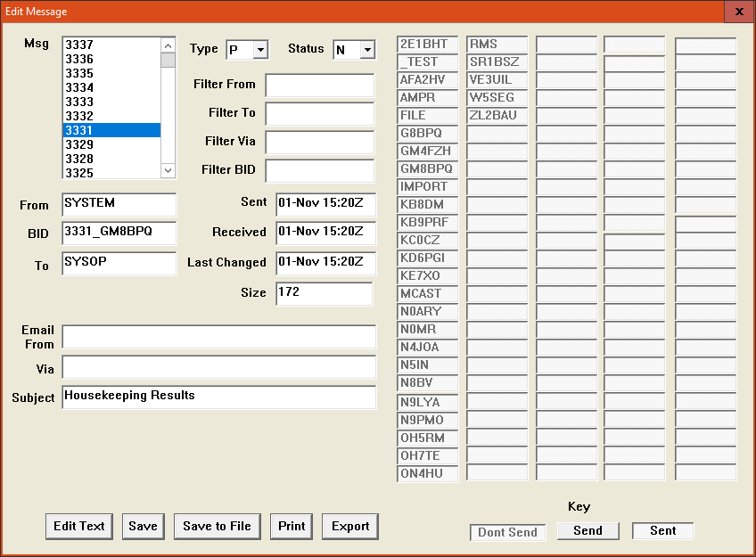Expand the Status dropdown
Screen dimensions: 756x557
[367, 51]
